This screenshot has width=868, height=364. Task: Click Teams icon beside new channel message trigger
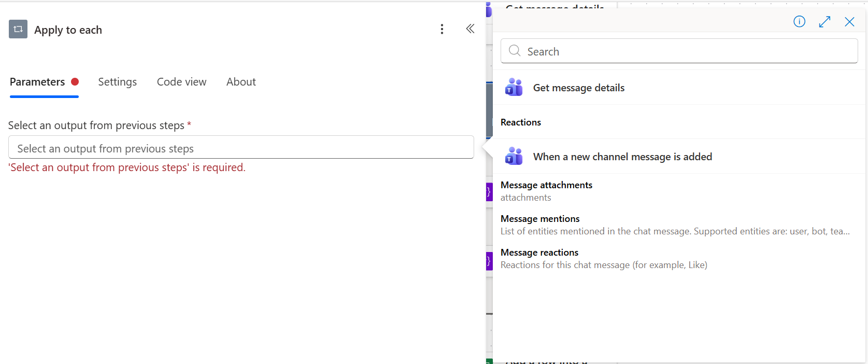pos(514,156)
